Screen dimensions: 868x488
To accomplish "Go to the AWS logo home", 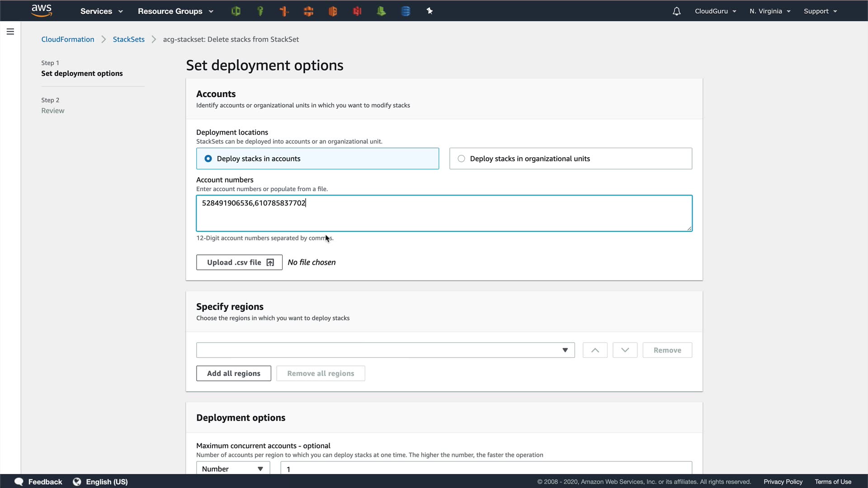I will (42, 10).
